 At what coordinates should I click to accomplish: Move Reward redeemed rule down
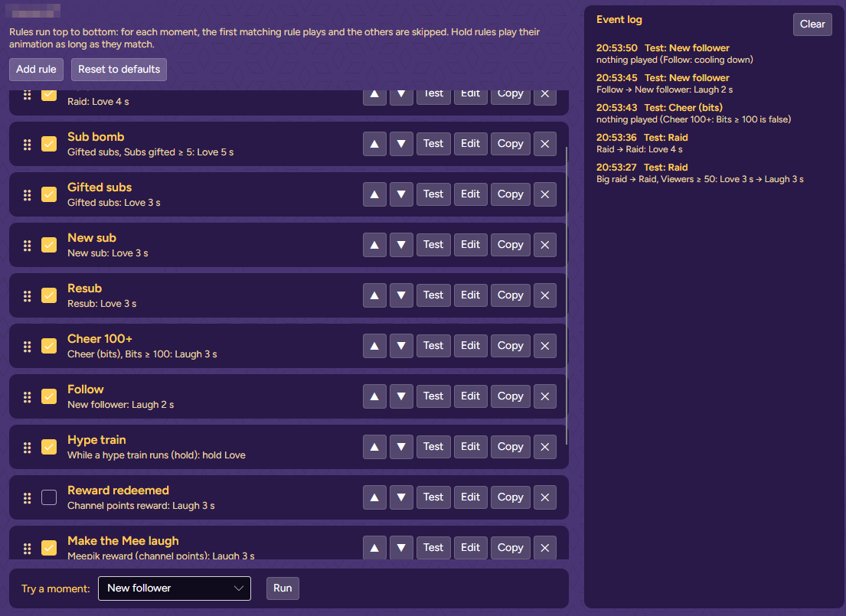401,497
